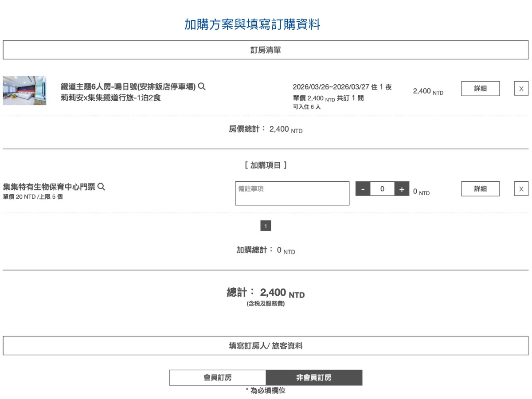Switch to the 會員訂房 member booking tab

(x=217, y=377)
